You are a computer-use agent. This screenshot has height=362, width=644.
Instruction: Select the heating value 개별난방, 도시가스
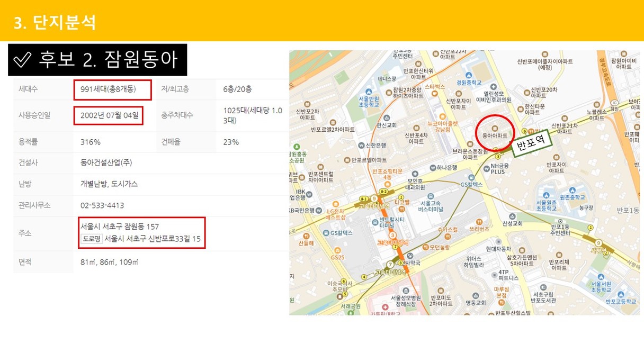109,184
